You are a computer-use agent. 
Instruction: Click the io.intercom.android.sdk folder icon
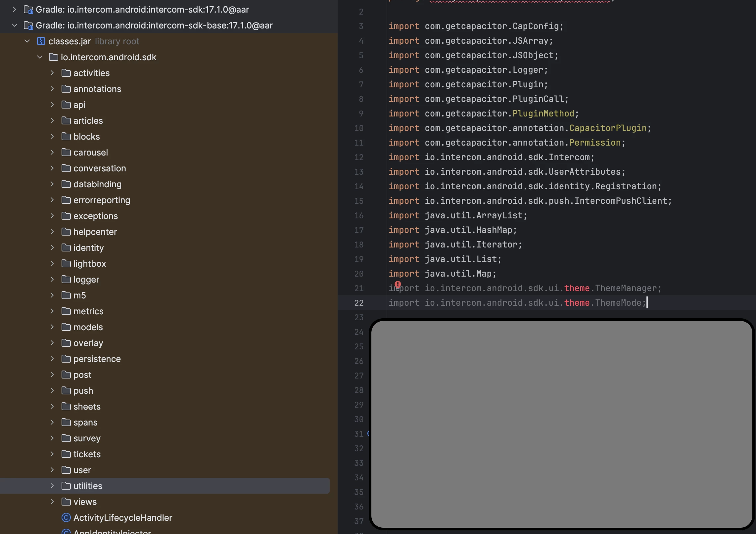(54, 57)
